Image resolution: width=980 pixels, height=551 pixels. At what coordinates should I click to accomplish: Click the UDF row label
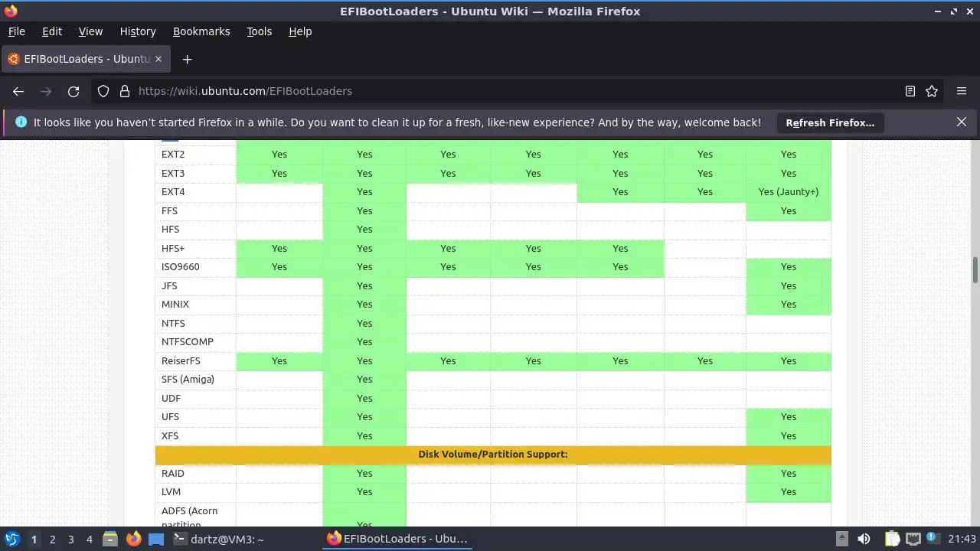pos(171,399)
